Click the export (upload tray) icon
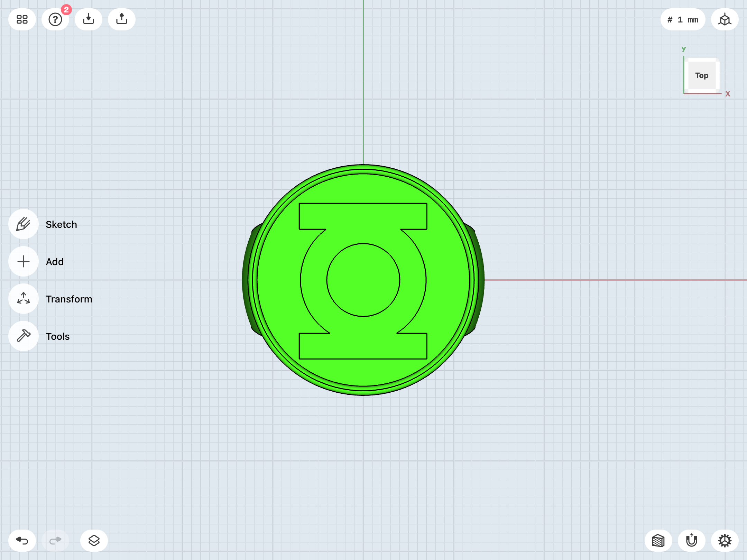 tap(122, 19)
